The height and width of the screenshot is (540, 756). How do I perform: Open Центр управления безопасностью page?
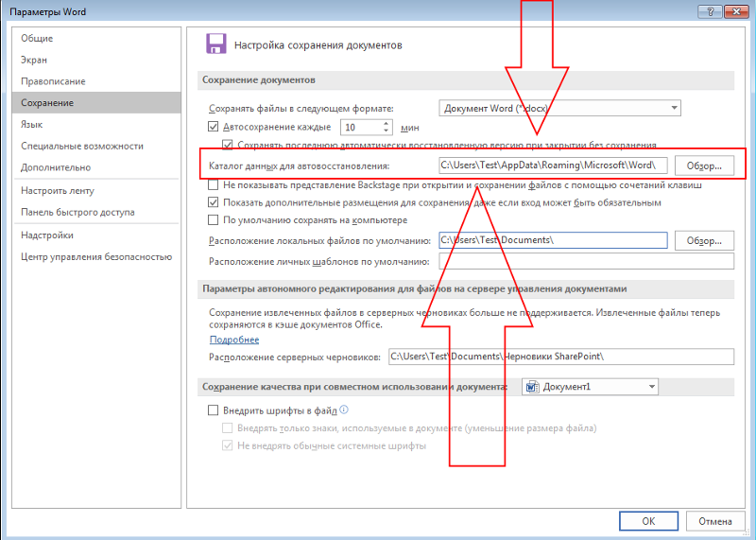pos(96,256)
